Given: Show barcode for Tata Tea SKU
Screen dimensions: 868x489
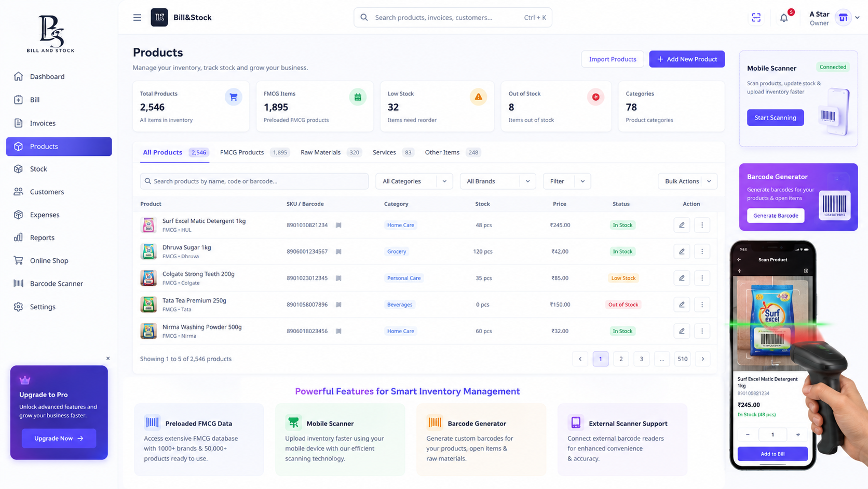Looking at the screenshot, I should click(338, 305).
